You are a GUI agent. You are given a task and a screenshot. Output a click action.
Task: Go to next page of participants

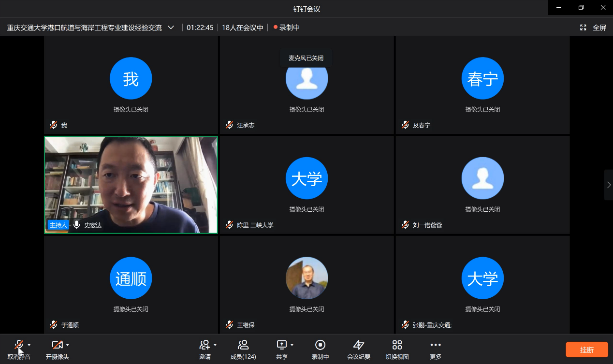pyautogui.click(x=608, y=185)
